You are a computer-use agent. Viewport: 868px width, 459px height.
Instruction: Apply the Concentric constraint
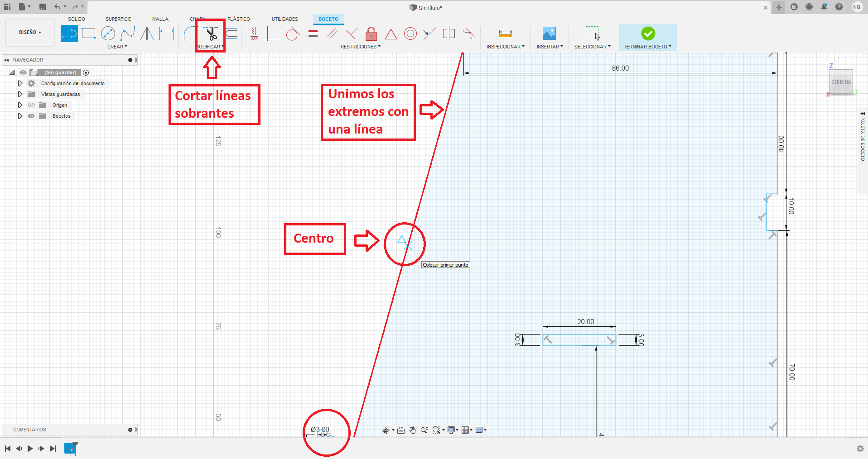pyautogui.click(x=410, y=33)
